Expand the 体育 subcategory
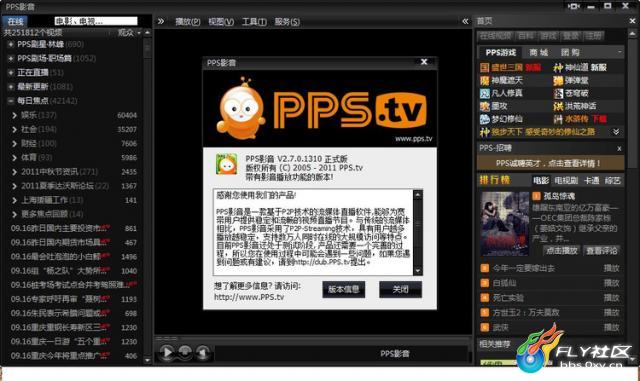640x381 pixels. (x=14, y=158)
